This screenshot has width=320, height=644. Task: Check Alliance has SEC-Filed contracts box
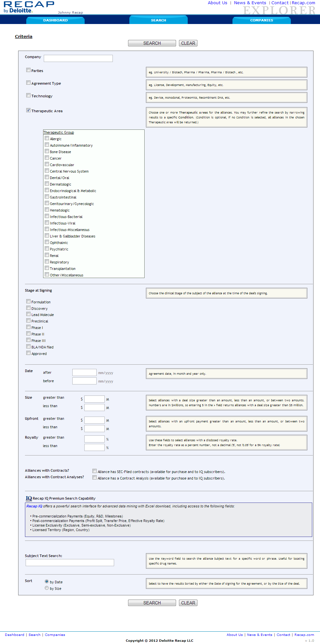click(x=95, y=471)
